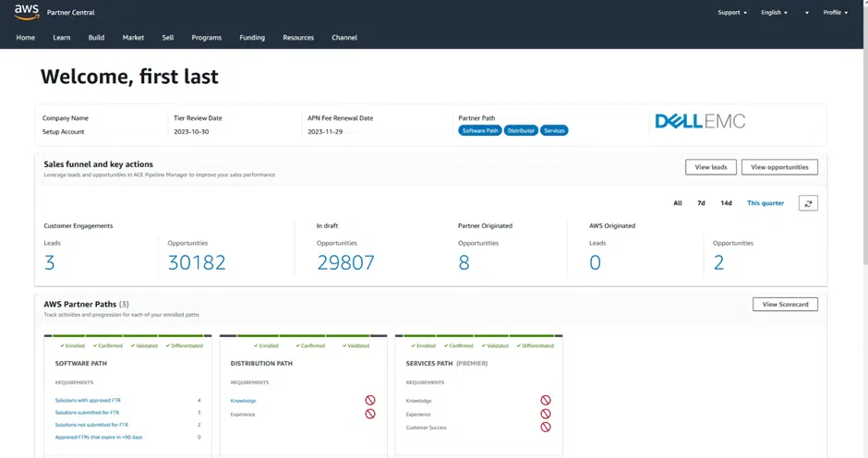Open Solutions submitted for FTR link
Viewport: 868px width, 458px height.
(87, 413)
